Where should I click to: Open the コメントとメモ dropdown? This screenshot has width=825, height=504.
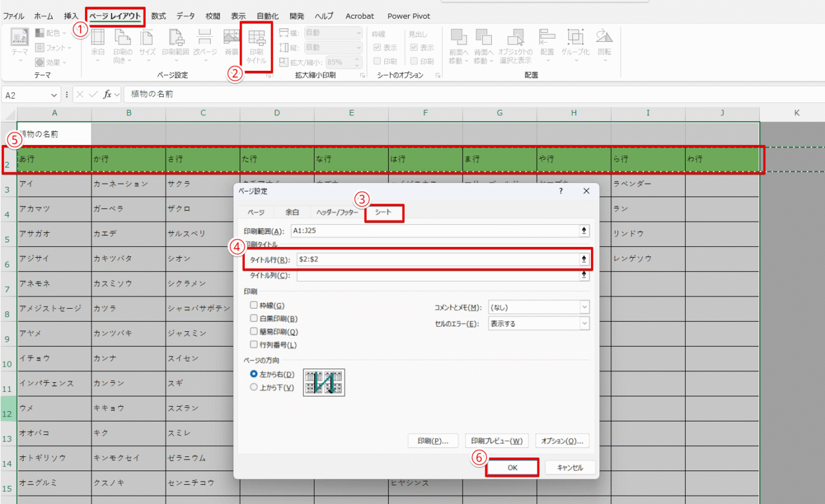point(583,307)
